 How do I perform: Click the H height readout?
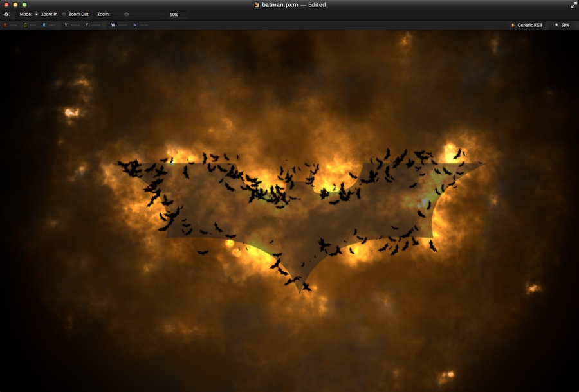pos(141,25)
